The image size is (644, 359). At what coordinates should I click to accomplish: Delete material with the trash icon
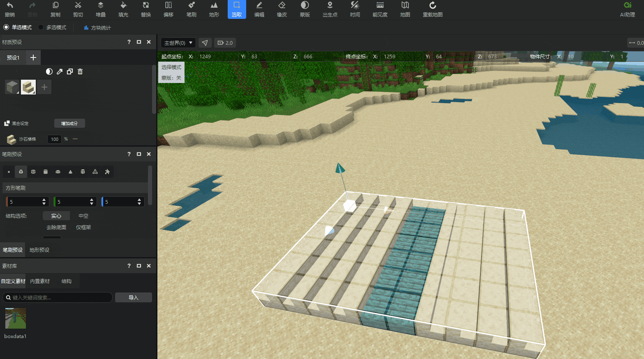tap(80, 71)
